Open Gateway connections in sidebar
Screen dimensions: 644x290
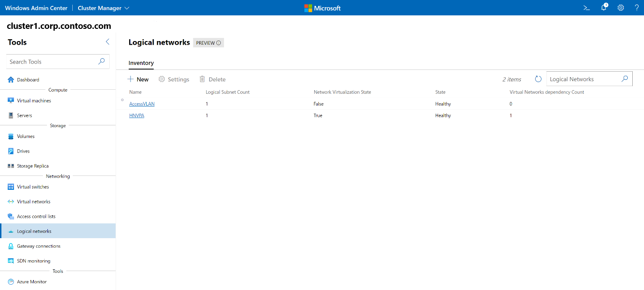coord(38,246)
